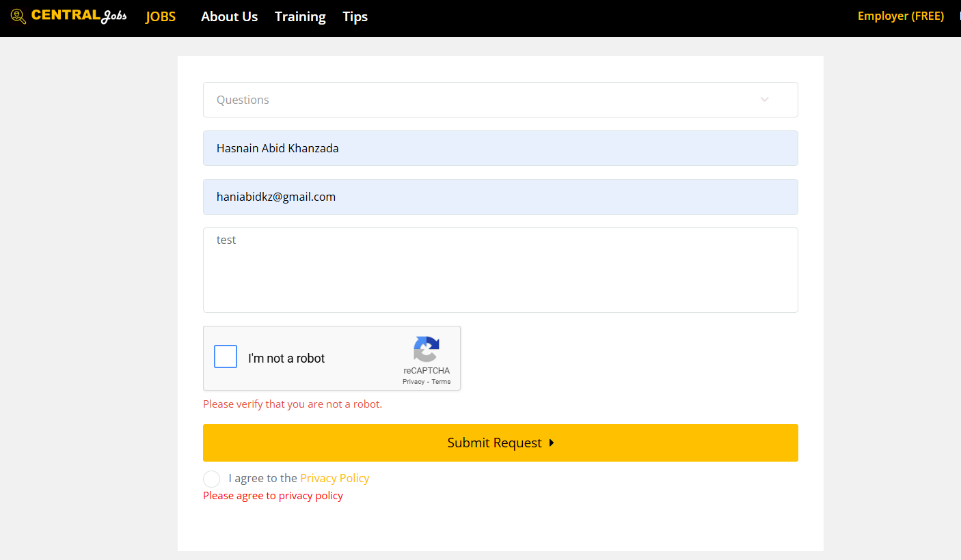Open the Tips navigation item
The height and width of the screenshot is (560, 961).
pos(355,16)
